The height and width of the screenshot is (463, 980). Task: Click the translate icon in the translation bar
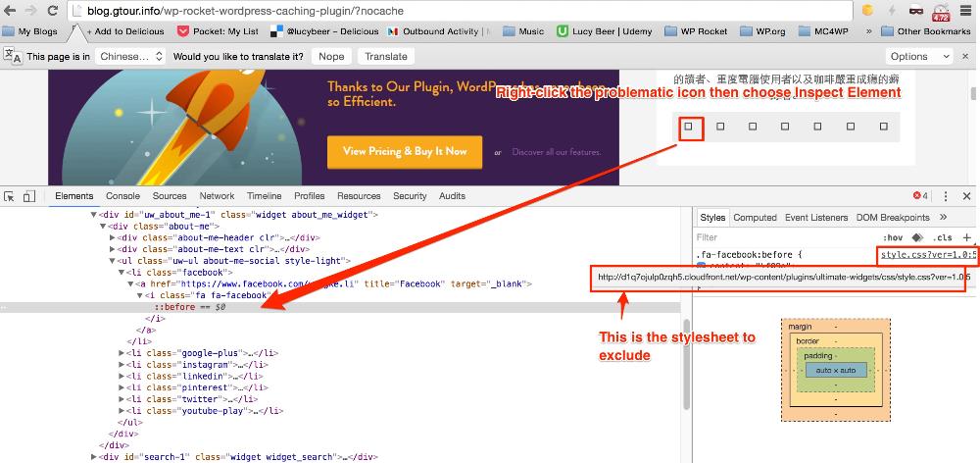pos(13,56)
